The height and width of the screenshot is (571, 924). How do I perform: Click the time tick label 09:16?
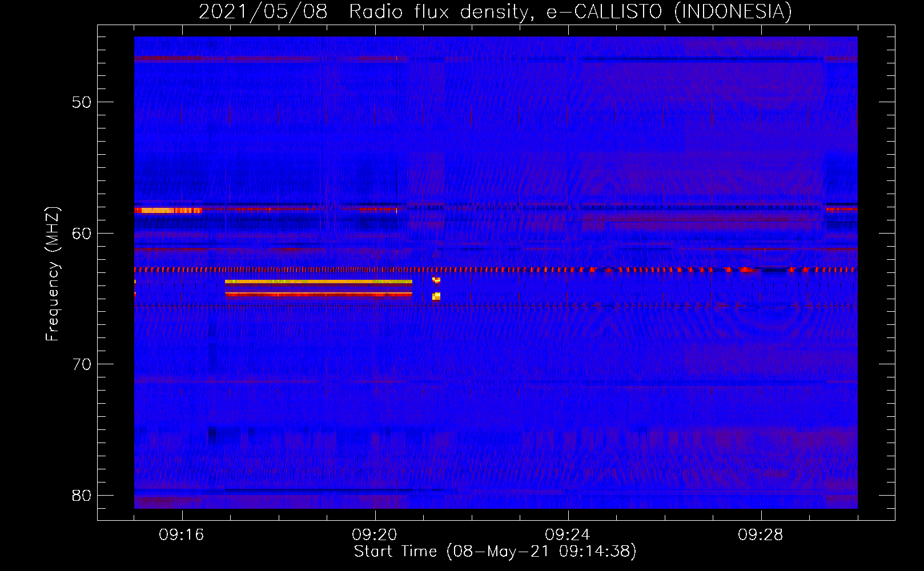tap(182, 535)
